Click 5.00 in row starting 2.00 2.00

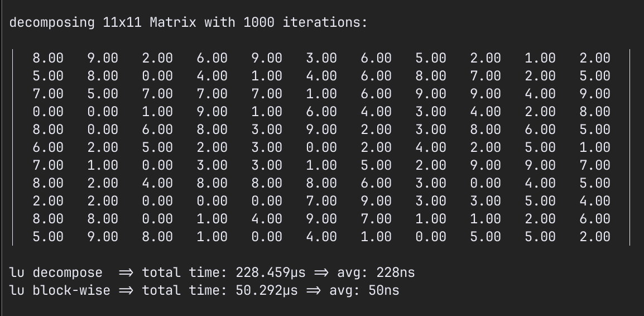[540, 201]
